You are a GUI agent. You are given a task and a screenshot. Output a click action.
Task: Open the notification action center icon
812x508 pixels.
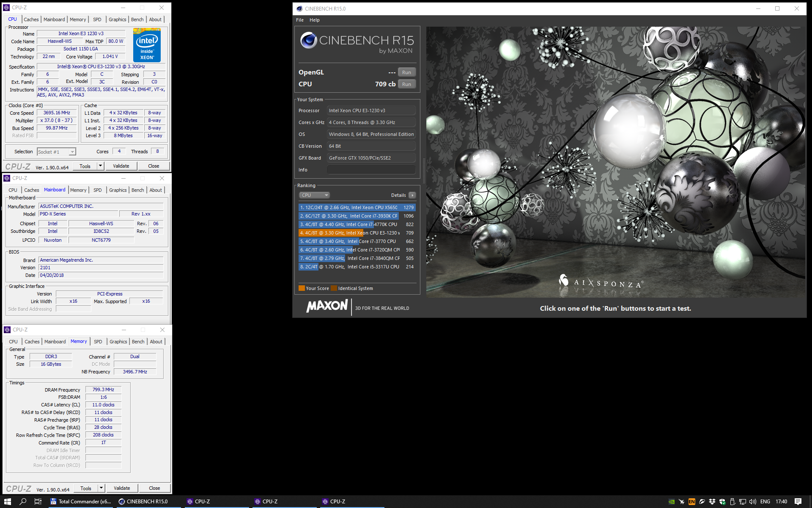coord(798,502)
